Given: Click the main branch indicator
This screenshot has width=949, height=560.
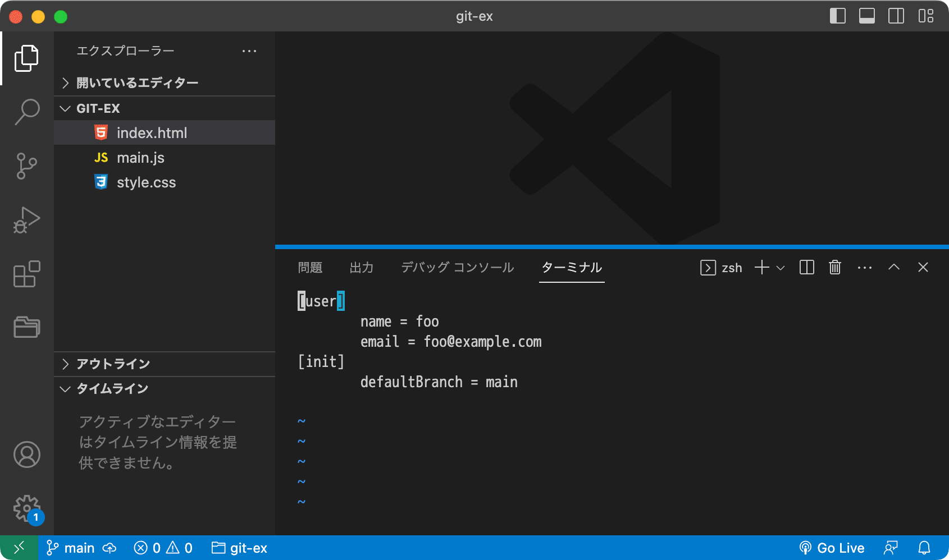Looking at the screenshot, I should pyautogui.click(x=71, y=548).
